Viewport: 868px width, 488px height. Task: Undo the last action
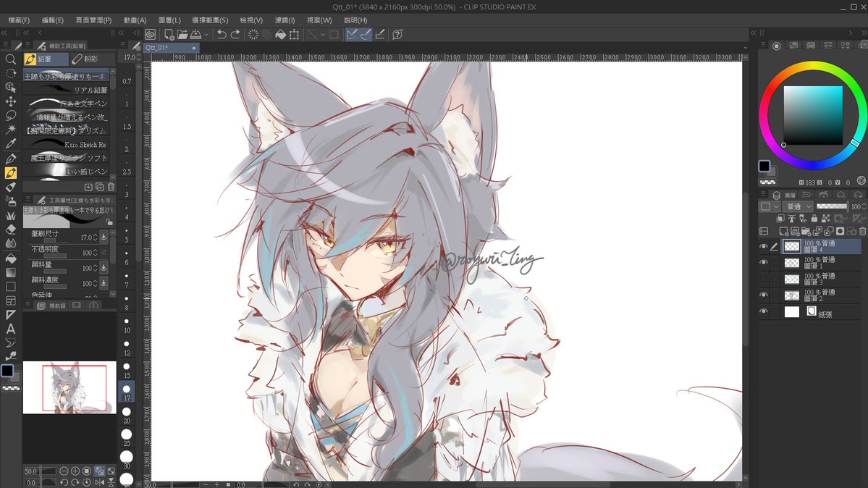click(x=222, y=34)
